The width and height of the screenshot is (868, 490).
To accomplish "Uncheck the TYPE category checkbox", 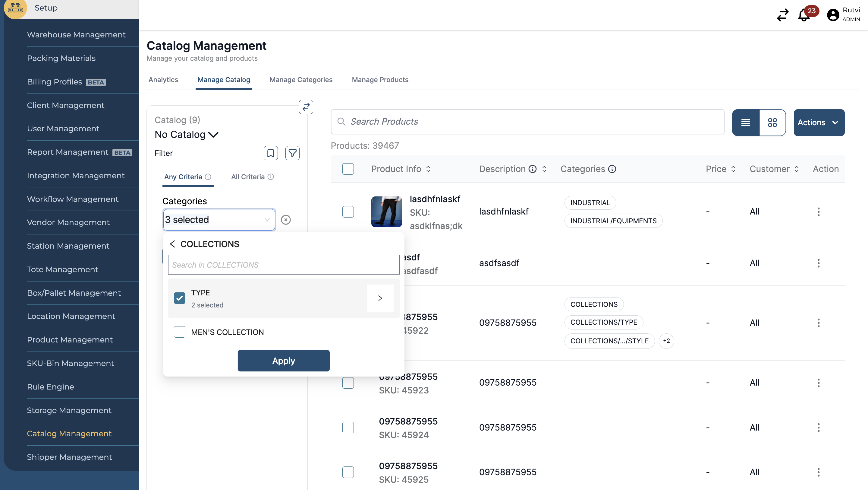I will point(180,298).
